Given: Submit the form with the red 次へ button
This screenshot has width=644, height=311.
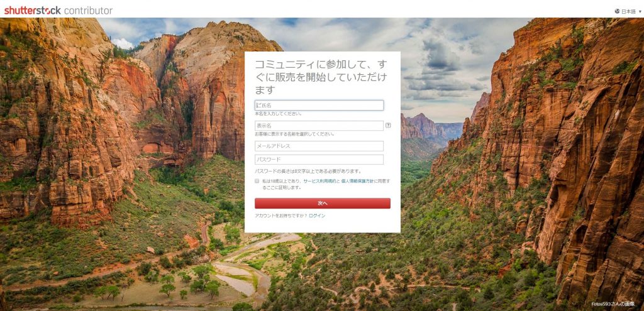Looking at the screenshot, I should (x=323, y=203).
